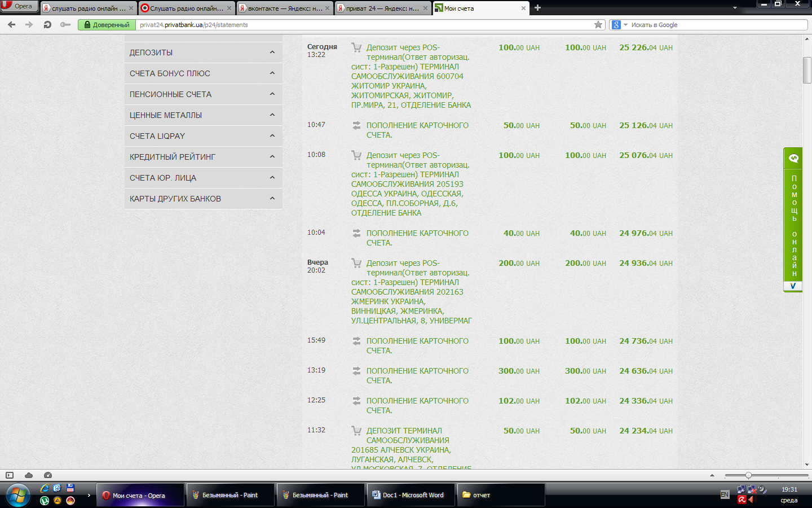Click the transfer arrows icon at 10:47
812x508 pixels.
(x=356, y=125)
